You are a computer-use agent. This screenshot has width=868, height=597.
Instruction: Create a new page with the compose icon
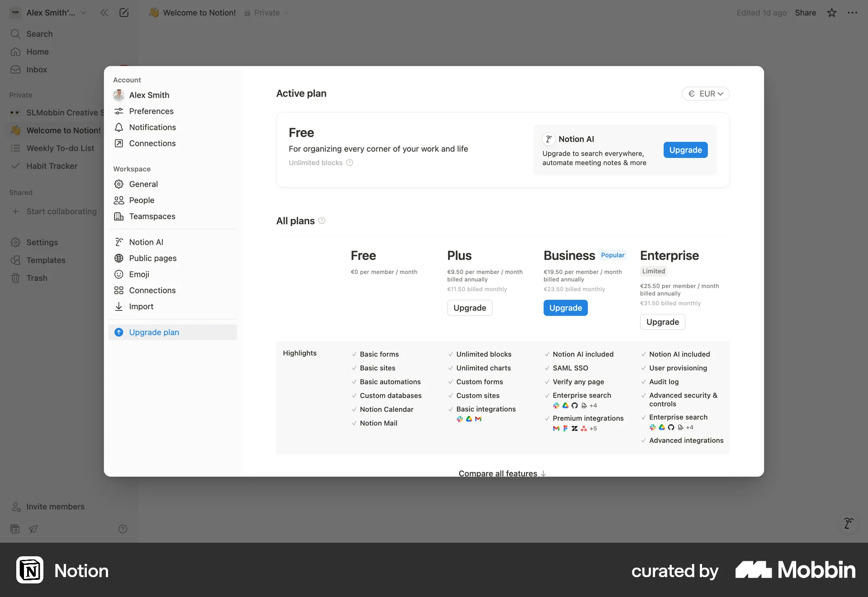pos(124,13)
